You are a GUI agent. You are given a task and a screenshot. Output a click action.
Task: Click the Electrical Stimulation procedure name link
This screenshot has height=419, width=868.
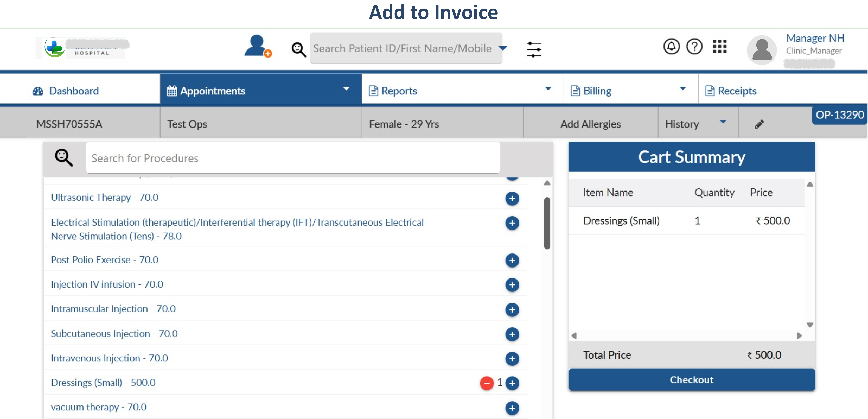pos(237,229)
